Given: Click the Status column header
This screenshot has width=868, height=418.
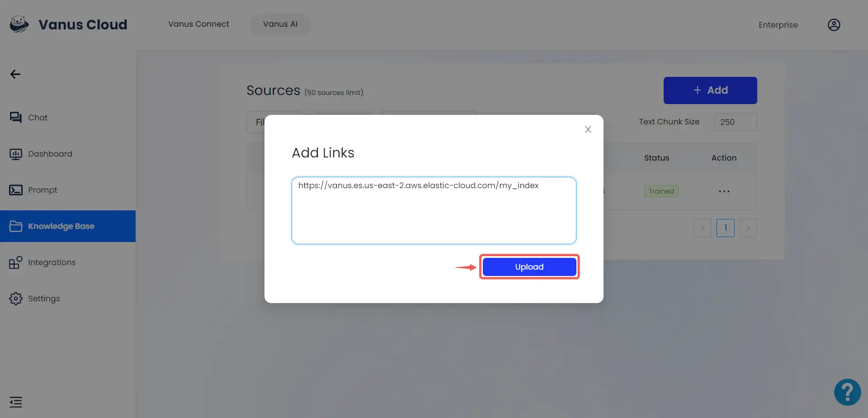Looking at the screenshot, I should click(656, 158).
